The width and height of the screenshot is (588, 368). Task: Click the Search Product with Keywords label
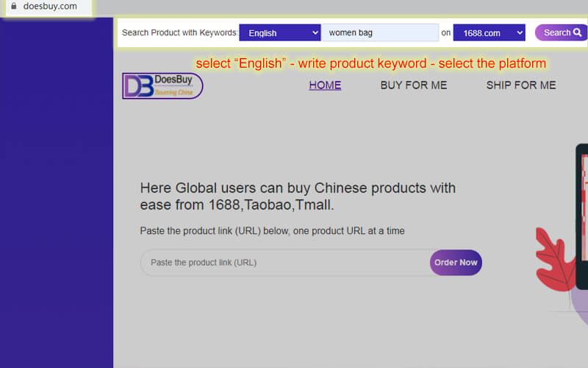coord(179,32)
